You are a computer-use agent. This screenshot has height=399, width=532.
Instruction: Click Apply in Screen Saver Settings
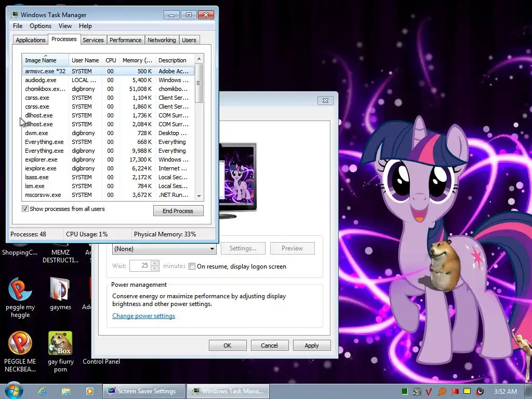312,345
